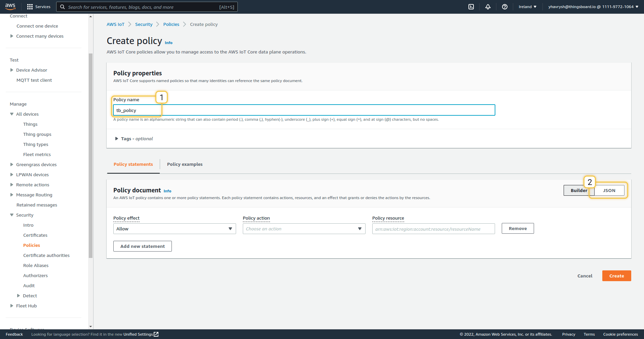The image size is (644, 339).
Task: Open the Policy action dropdown
Action: 304,229
